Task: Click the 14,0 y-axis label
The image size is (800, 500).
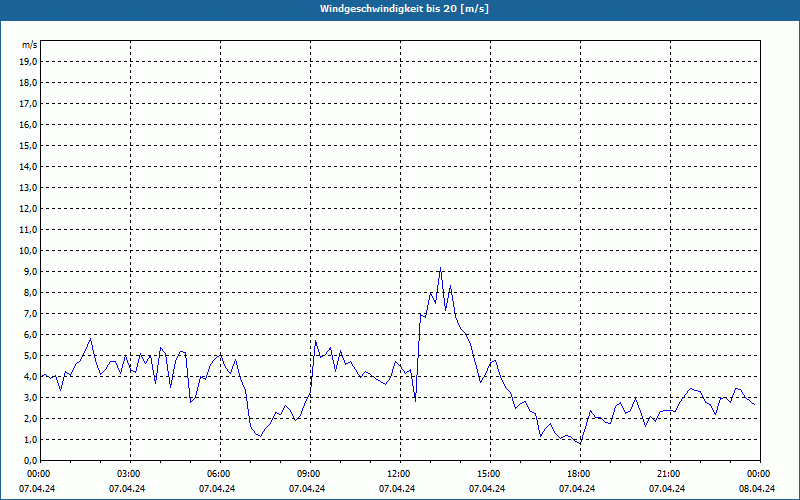Action: pyautogui.click(x=28, y=166)
